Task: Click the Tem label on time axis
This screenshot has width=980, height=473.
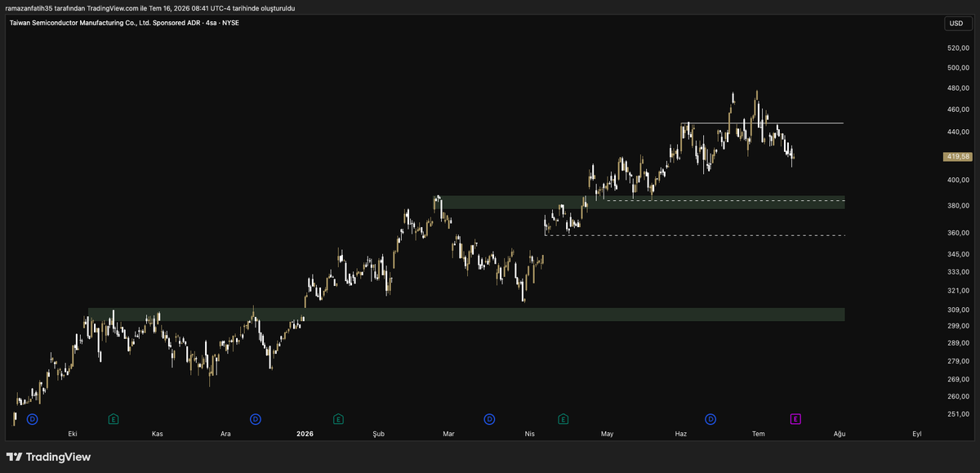Action: point(758,435)
